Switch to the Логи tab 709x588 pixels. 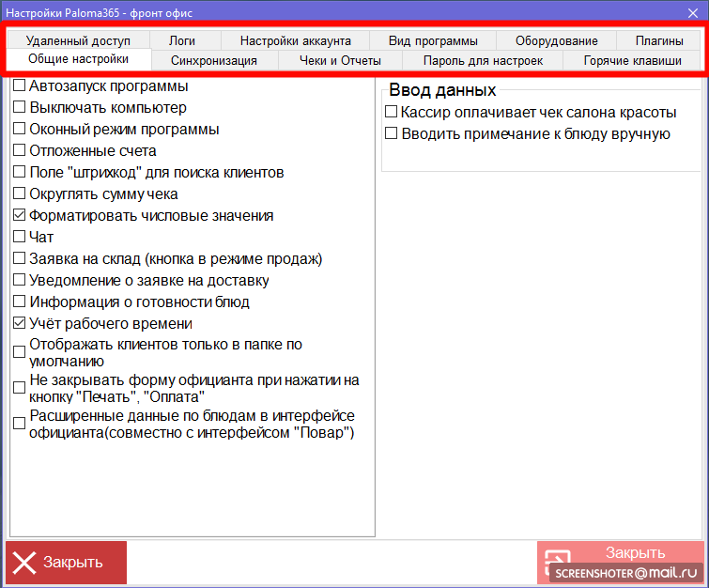(182, 40)
